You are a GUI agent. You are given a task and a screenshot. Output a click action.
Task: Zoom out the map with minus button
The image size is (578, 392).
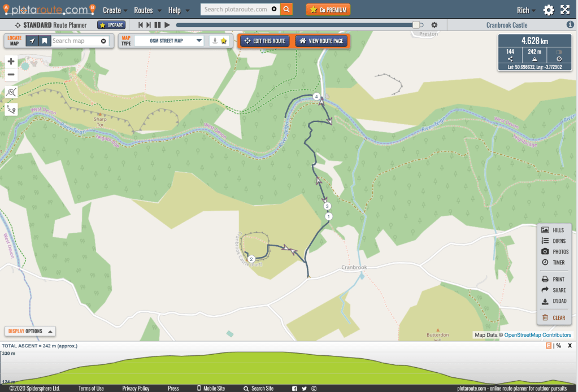[11, 75]
